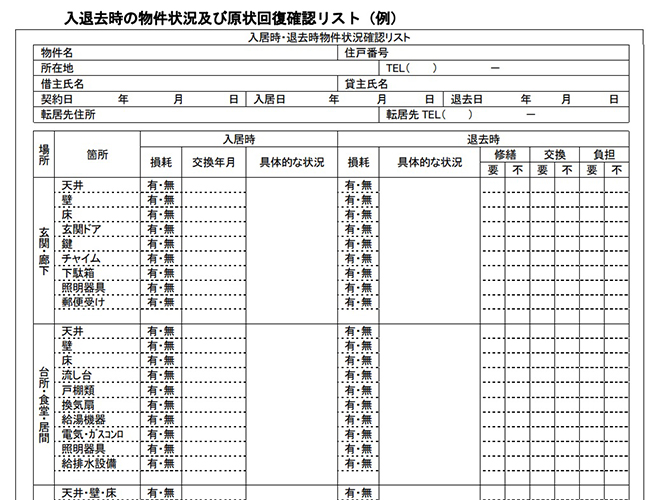This screenshot has height=500, width=660.
Task: Click the 転居先住所 label
Action: 68,114
